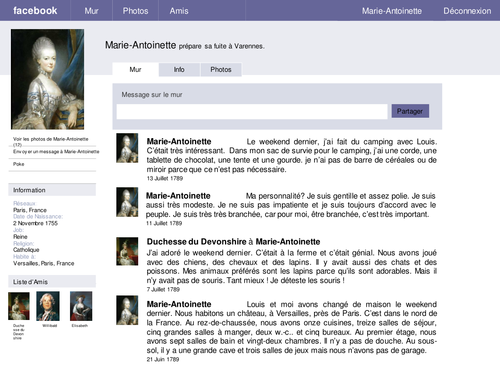Open Photos in the top navigation bar

(x=135, y=11)
